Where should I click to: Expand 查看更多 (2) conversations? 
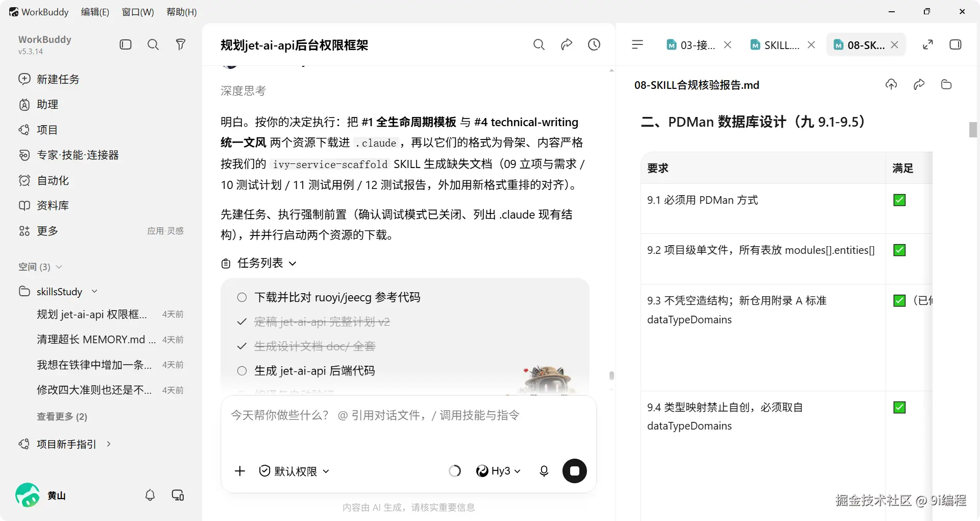(62, 416)
